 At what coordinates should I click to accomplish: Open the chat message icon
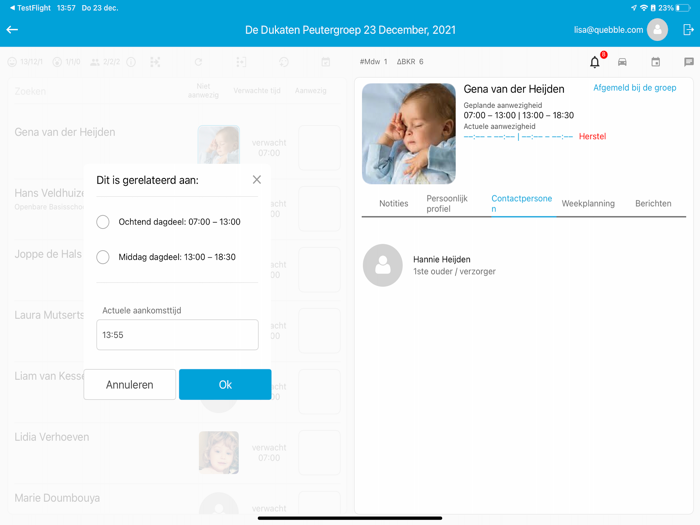pyautogui.click(x=688, y=62)
